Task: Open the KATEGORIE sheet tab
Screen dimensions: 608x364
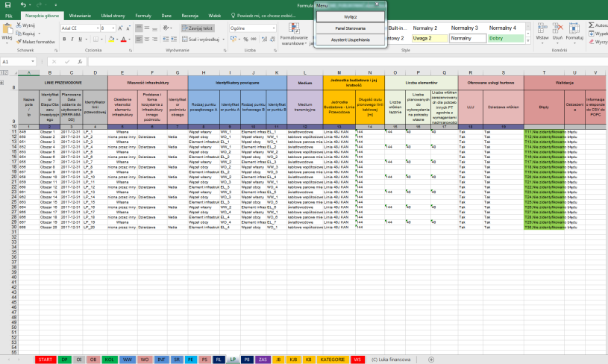Action: tap(332, 360)
